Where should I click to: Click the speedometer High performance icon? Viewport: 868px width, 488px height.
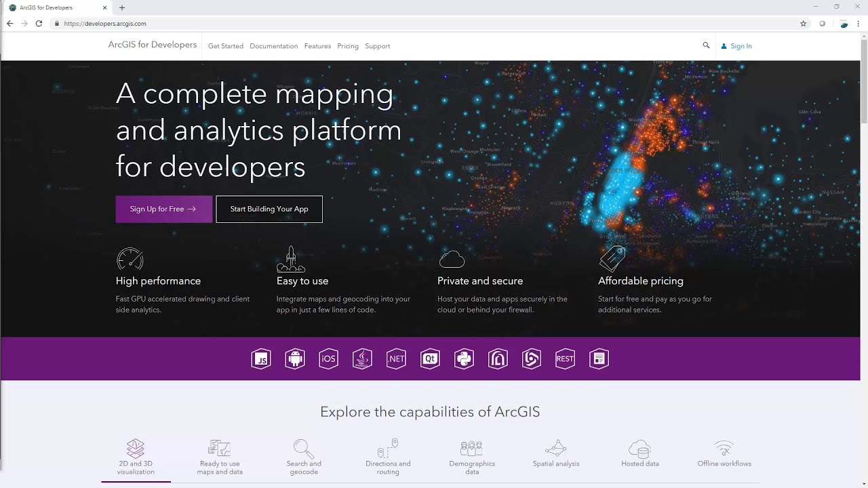pyautogui.click(x=130, y=259)
